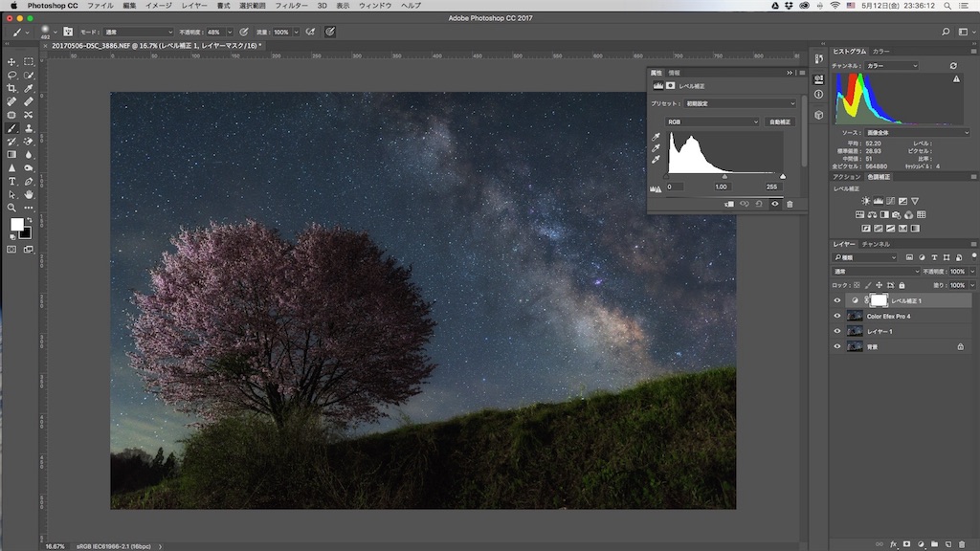Screen dimensions: 980x551
Task: Click the black point eyedropper in Levels
Action: coord(656,137)
